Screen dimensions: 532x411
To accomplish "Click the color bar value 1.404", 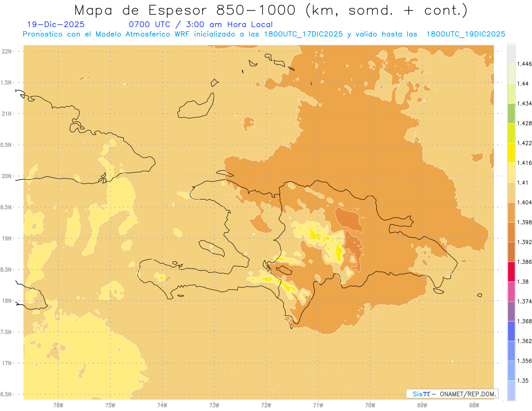I will click(524, 202).
